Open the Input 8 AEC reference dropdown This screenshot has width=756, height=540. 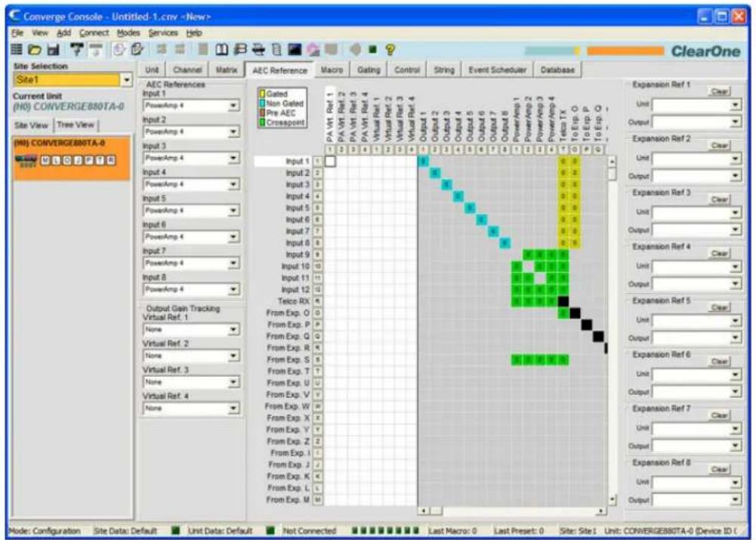[233, 289]
